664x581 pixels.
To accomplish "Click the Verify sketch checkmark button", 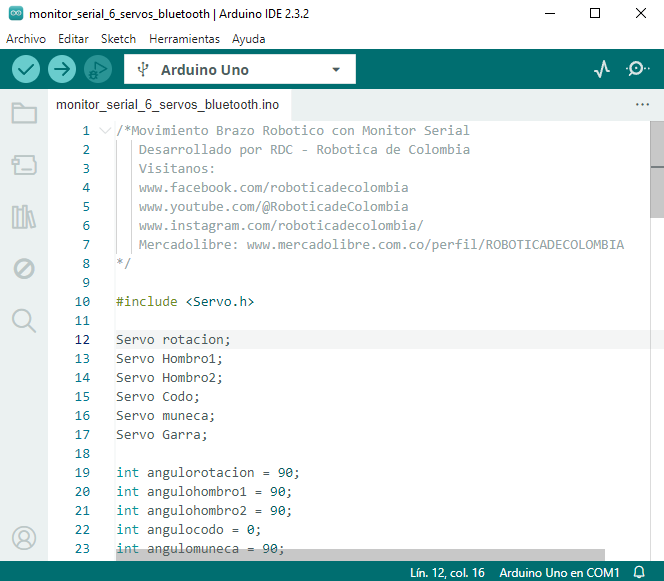I will (x=26, y=69).
